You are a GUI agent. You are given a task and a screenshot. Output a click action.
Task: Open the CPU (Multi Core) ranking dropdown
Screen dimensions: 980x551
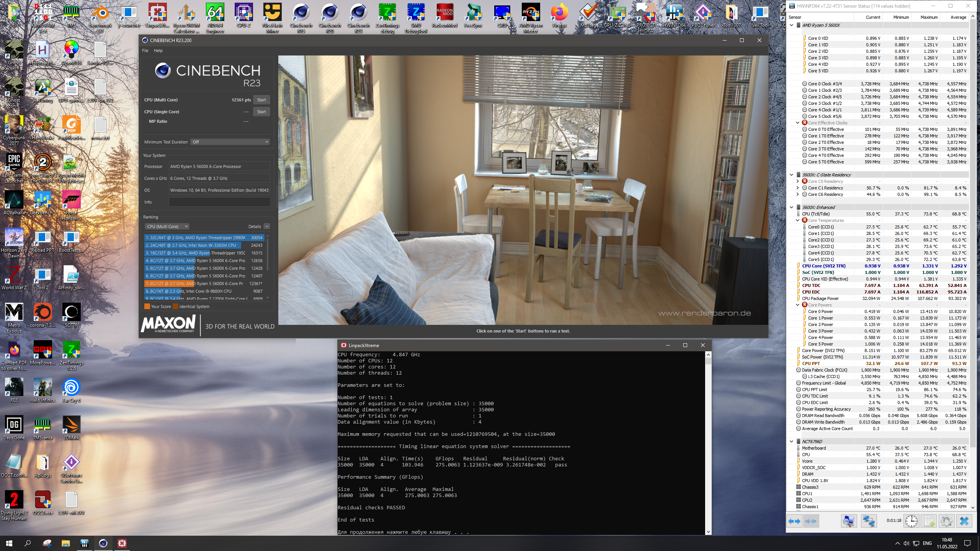(x=167, y=227)
